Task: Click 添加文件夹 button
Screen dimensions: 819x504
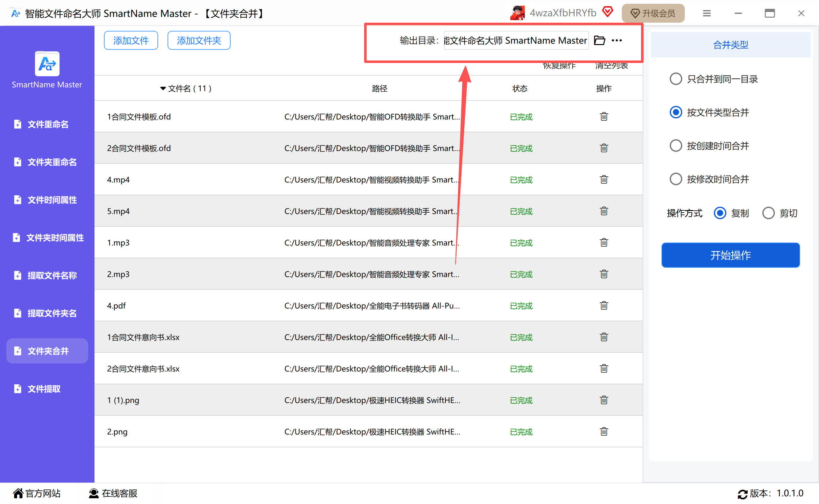Action: pos(199,40)
